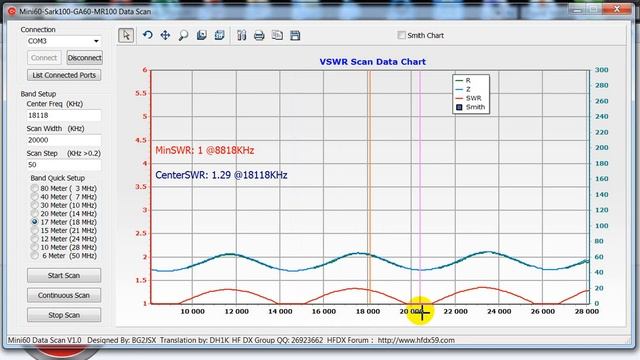Click the Scan Width input field
The height and width of the screenshot is (360, 640).
pos(63,140)
